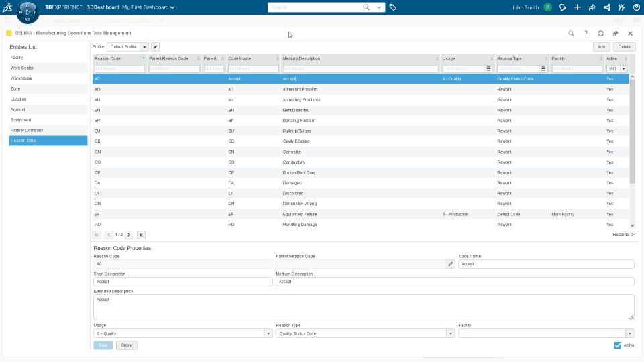Edit profile with the pencil icon
The image size is (644, 362).
pos(155,47)
